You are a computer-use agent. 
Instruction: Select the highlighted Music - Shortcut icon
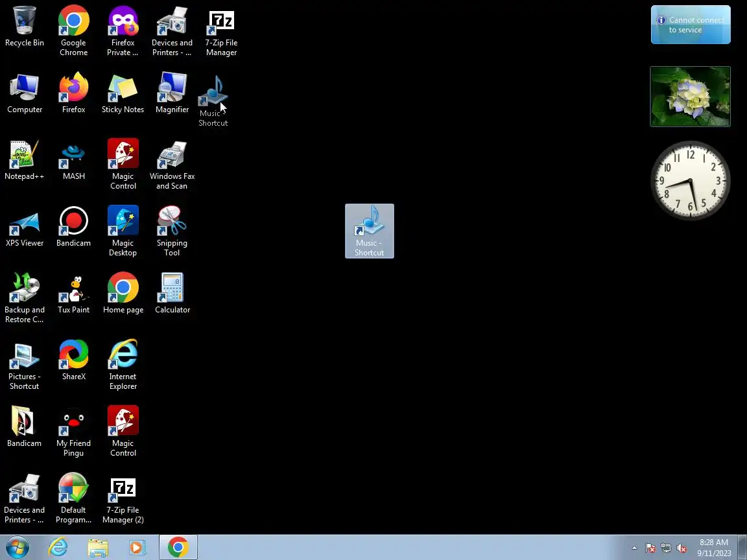coord(369,231)
